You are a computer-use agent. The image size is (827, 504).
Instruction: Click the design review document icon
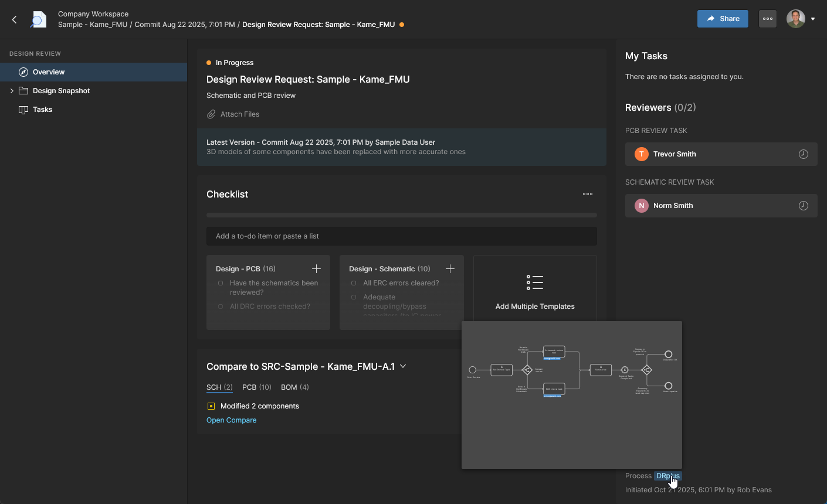[39, 19]
